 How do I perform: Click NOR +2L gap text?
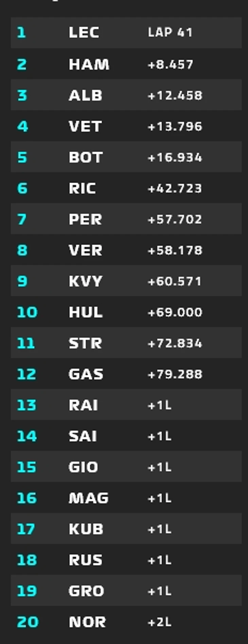click(160, 622)
